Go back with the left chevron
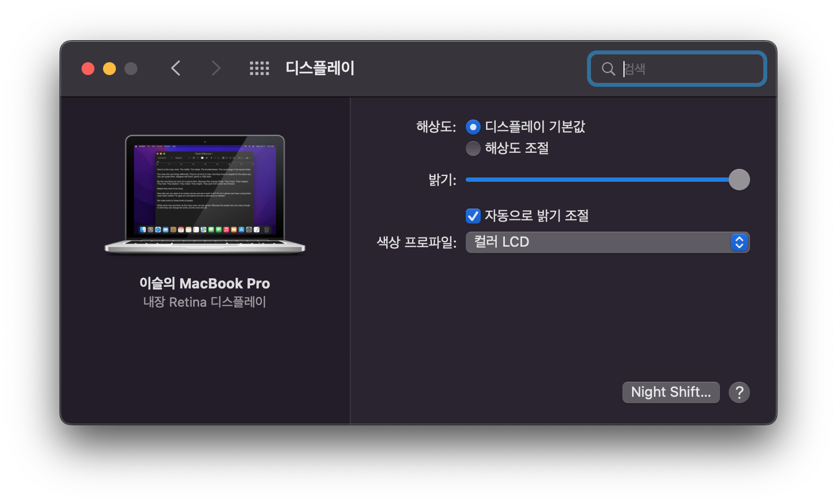This screenshot has width=837, height=504. (x=175, y=68)
